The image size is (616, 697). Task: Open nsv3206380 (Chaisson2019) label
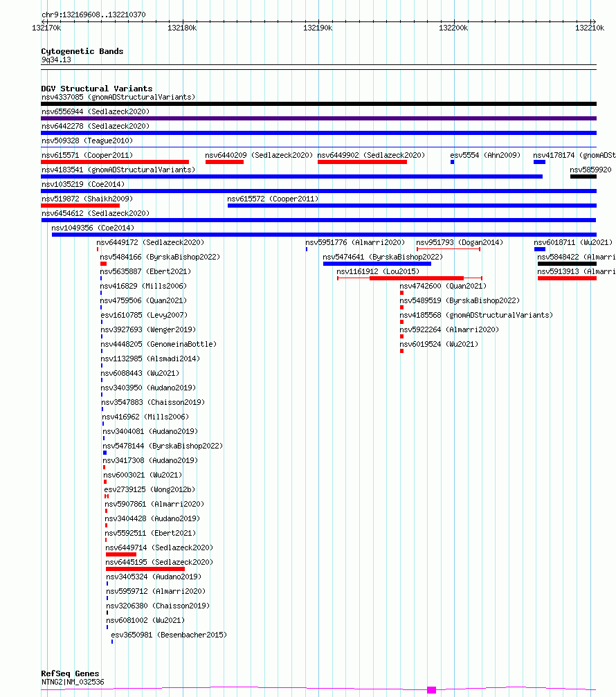click(158, 606)
